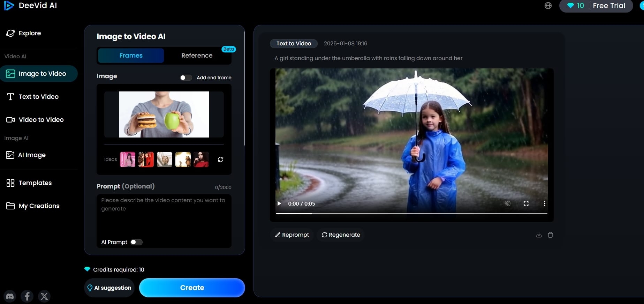644x304 pixels.
Task: Refresh the image ideas list
Action: click(x=220, y=160)
